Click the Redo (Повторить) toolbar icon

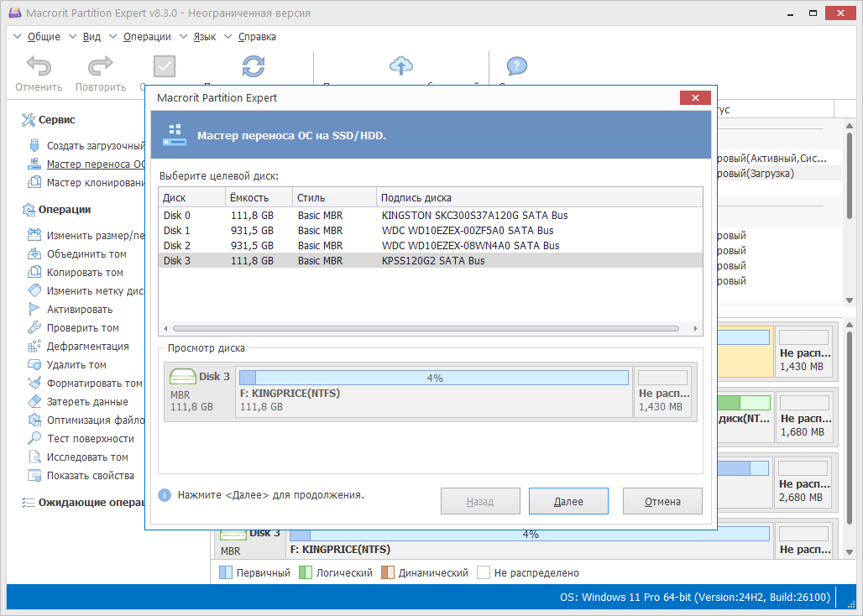100,66
